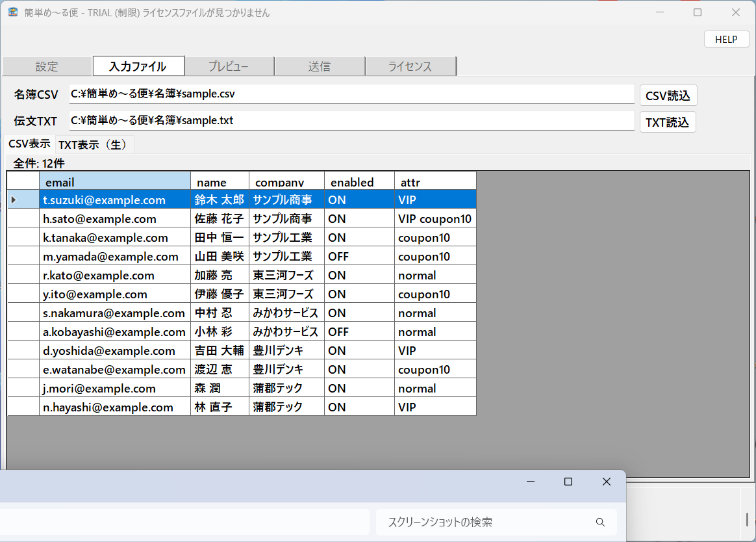Click the app icon in title bar
The width and height of the screenshot is (756, 542).
(x=12, y=12)
